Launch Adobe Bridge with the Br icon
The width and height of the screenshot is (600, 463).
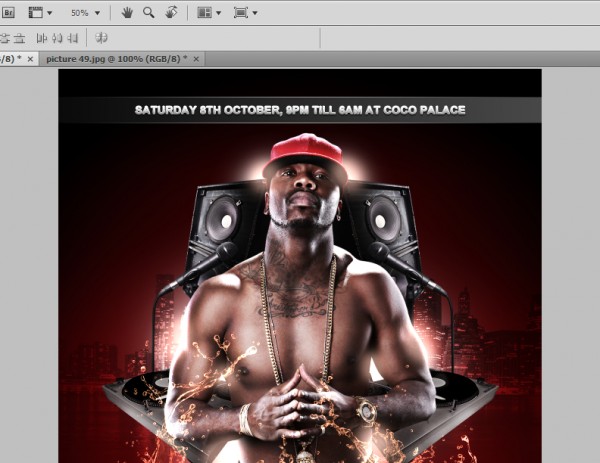click(x=8, y=13)
